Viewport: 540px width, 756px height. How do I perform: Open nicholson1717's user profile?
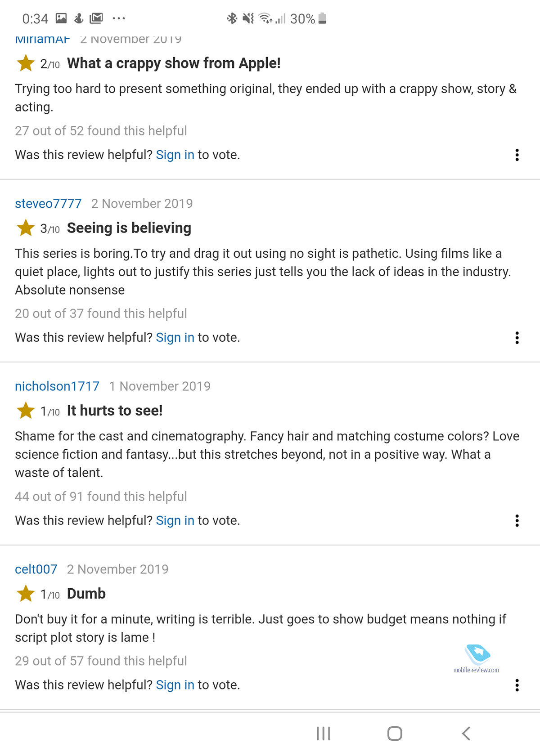pyautogui.click(x=57, y=386)
